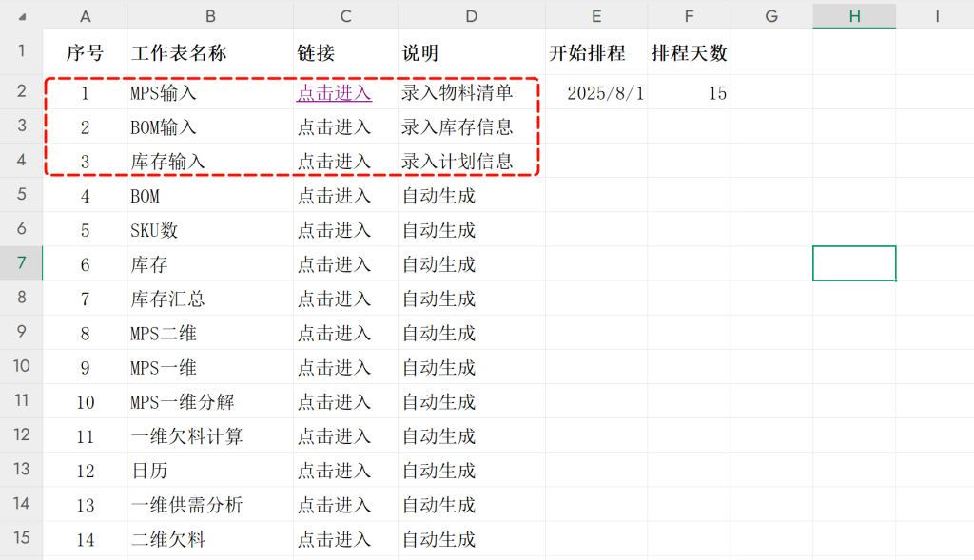Select column D header

472,16
